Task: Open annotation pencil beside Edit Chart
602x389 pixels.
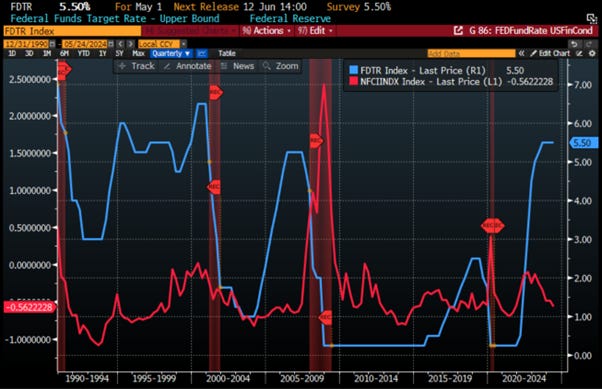Action: (x=580, y=53)
